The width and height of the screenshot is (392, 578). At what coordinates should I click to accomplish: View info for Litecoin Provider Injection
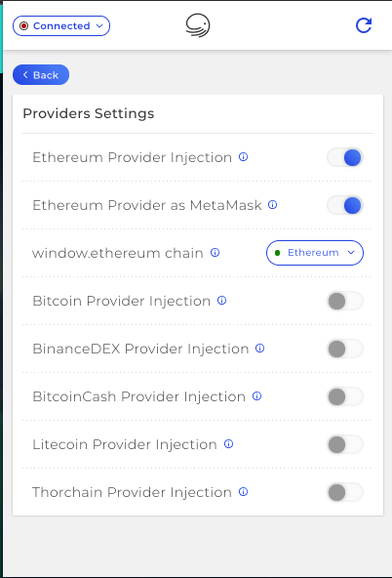(x=228, y=444)
